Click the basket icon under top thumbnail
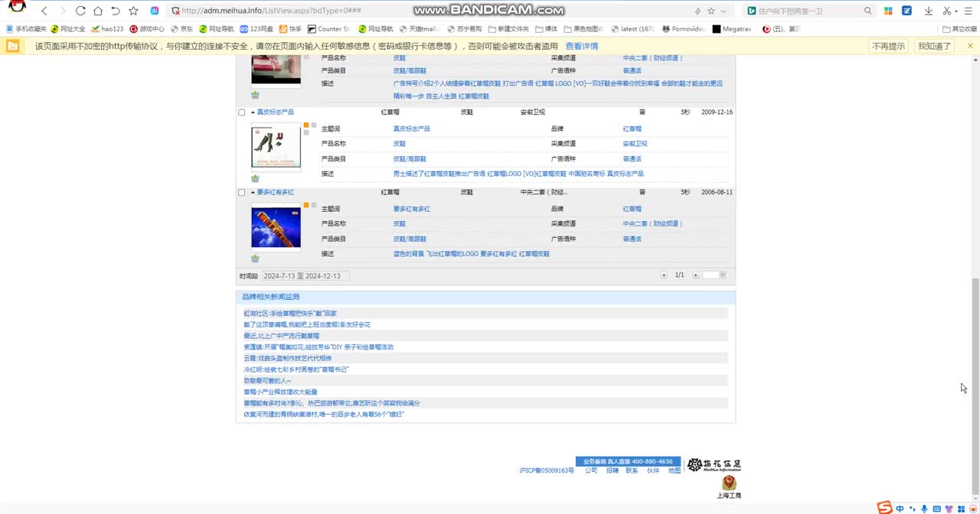 (255, 95)
